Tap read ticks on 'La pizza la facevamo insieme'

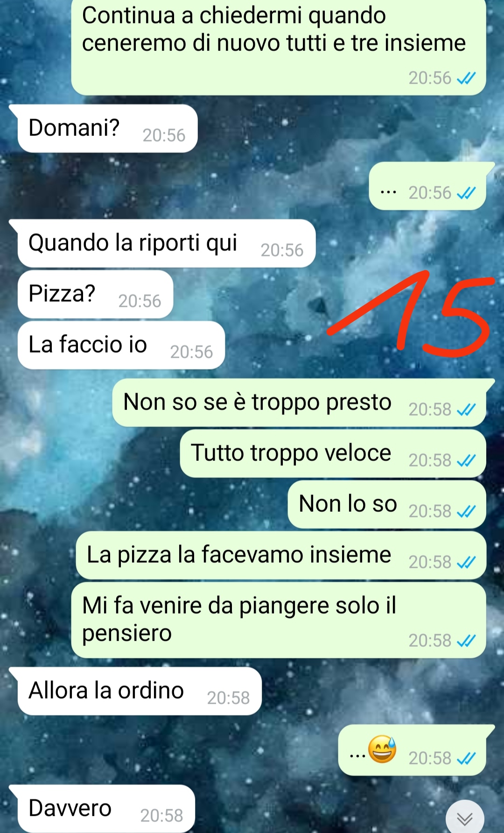point(466,563)
